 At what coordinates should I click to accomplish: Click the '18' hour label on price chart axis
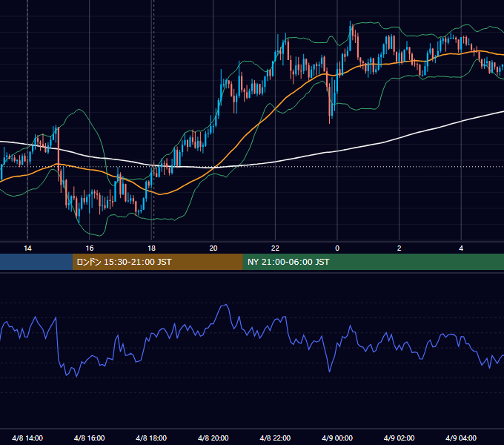tap(151, 248)
